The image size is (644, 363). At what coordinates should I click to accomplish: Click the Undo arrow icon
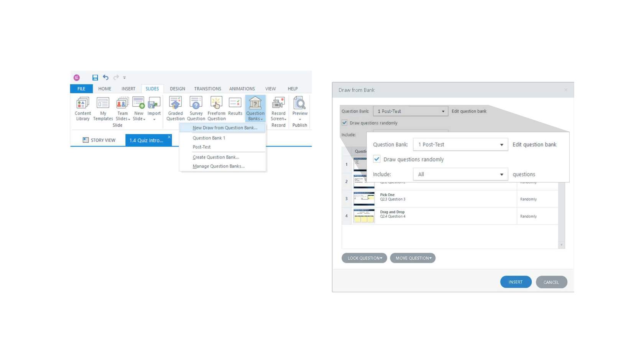(x=105, y=78)
